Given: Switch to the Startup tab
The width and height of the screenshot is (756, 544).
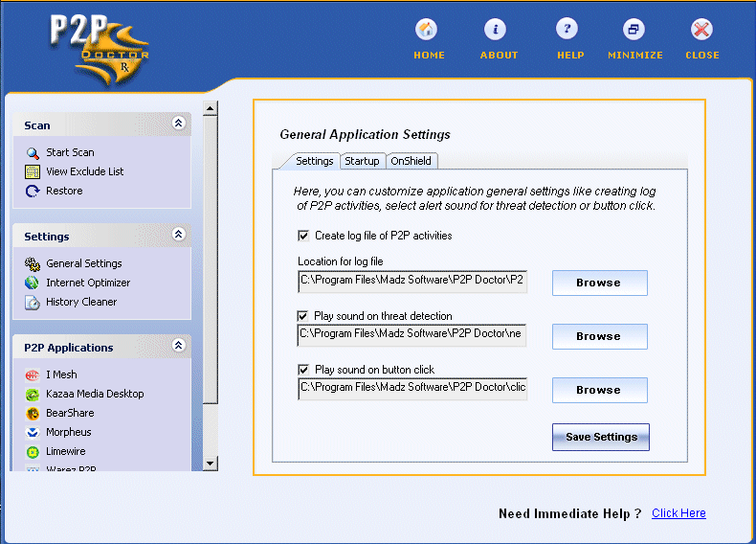Looking at the screenshot, I should pyautogui.click(x=362, y=161).
